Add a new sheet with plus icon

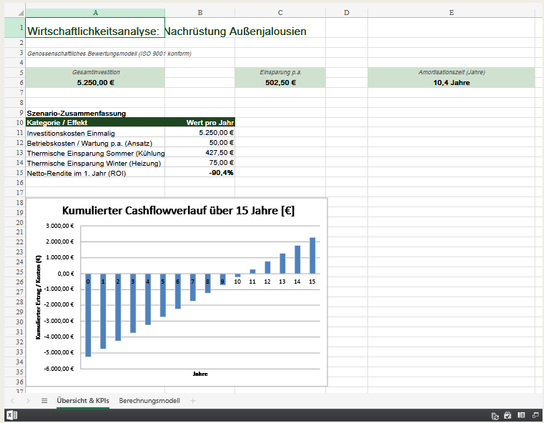(x=193, y=401)
